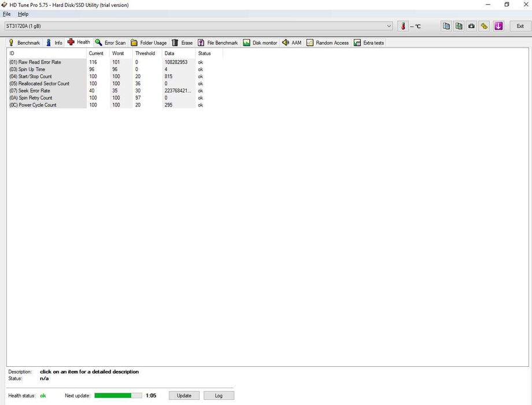Click the green health status ok text
532x405 pixels.
pyautogui.click(x=43, y=396)
